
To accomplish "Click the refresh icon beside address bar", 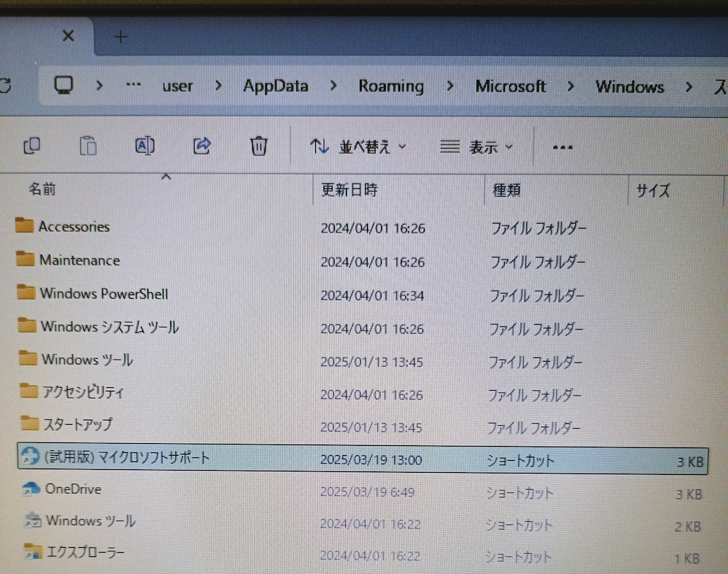I will (5, 86).
